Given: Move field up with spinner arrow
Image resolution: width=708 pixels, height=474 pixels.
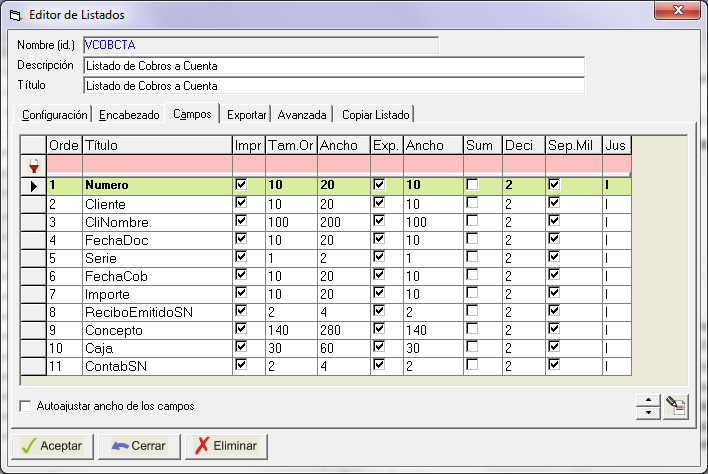Looking at the screenshot, I should click(x=647, y=401).
